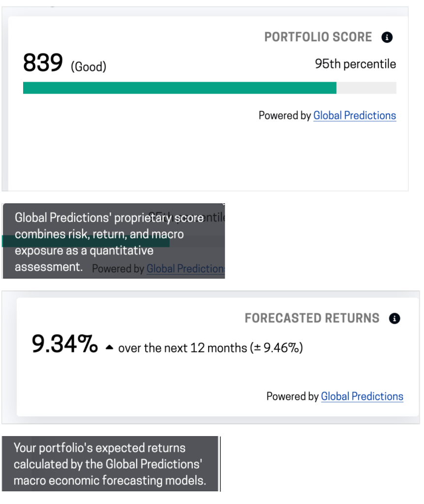Click the green filled portion of the score bar
Screen dimensions: 424x504
click(x=180, y=88)
